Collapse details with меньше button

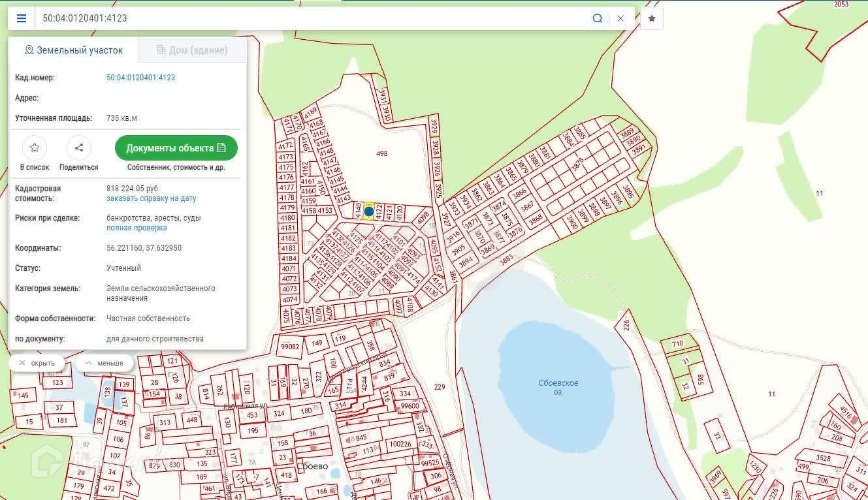click(x=104, y=363)
